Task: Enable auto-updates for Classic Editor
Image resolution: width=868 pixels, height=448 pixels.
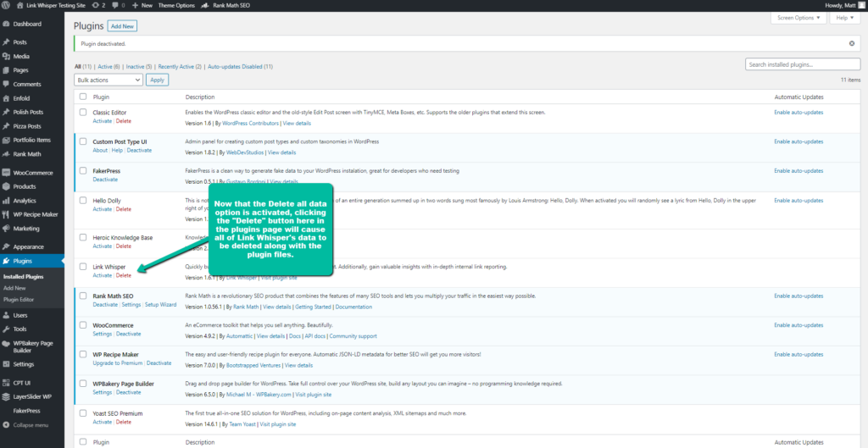Action: (798, 113)
